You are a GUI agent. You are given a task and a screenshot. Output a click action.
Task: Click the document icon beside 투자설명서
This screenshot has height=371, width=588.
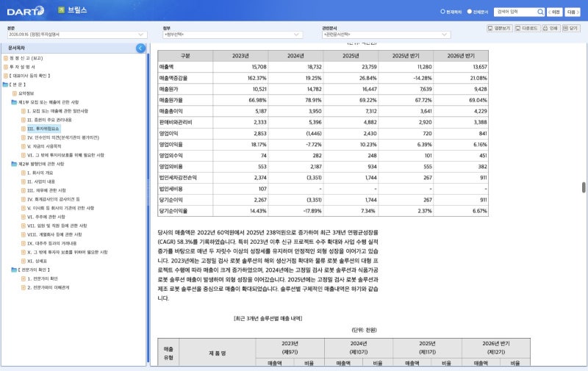pos(6,67)
